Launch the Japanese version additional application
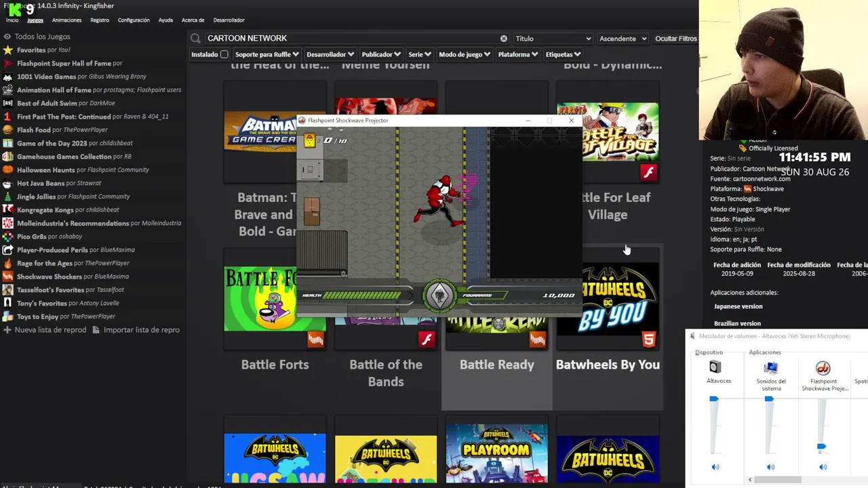This screenshot has width=868, height=488. tap(738, 306)
